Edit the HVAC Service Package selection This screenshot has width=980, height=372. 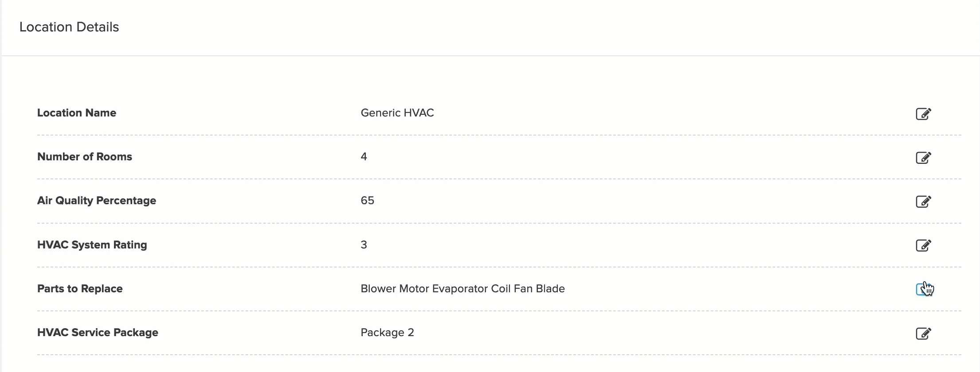pos(923,333)
